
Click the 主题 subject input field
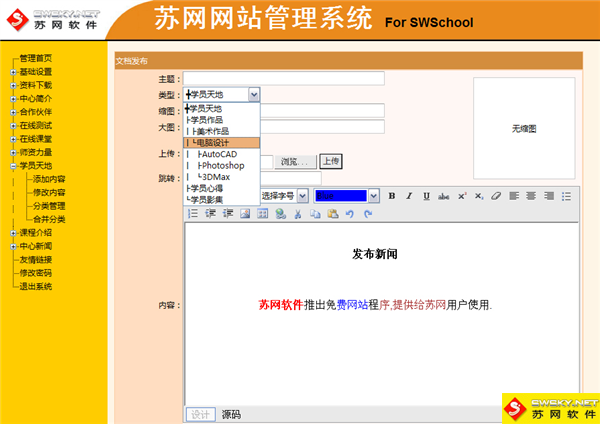click(x=284, y=78)
